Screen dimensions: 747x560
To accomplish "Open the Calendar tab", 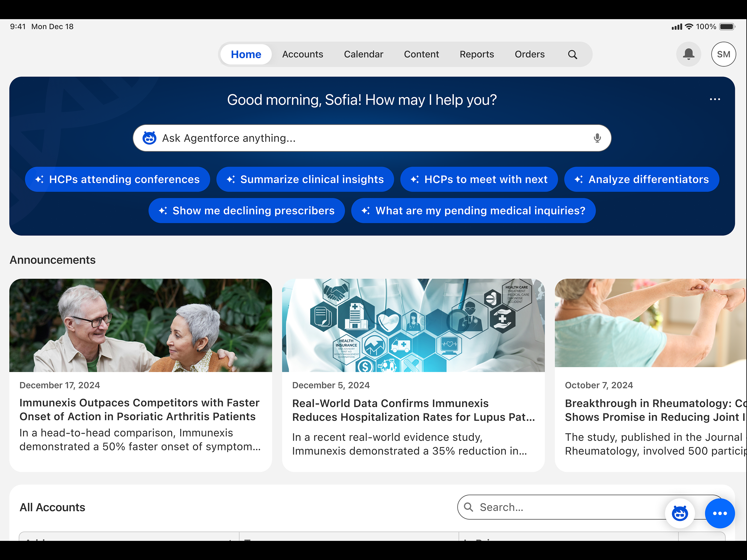I will pyautogui.click(x=363, y=54).
